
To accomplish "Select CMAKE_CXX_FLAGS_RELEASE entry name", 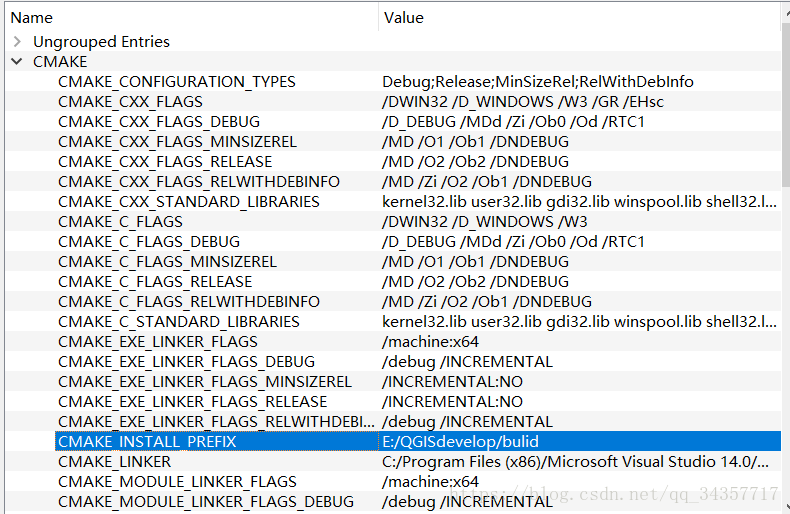I will [165, 162].
